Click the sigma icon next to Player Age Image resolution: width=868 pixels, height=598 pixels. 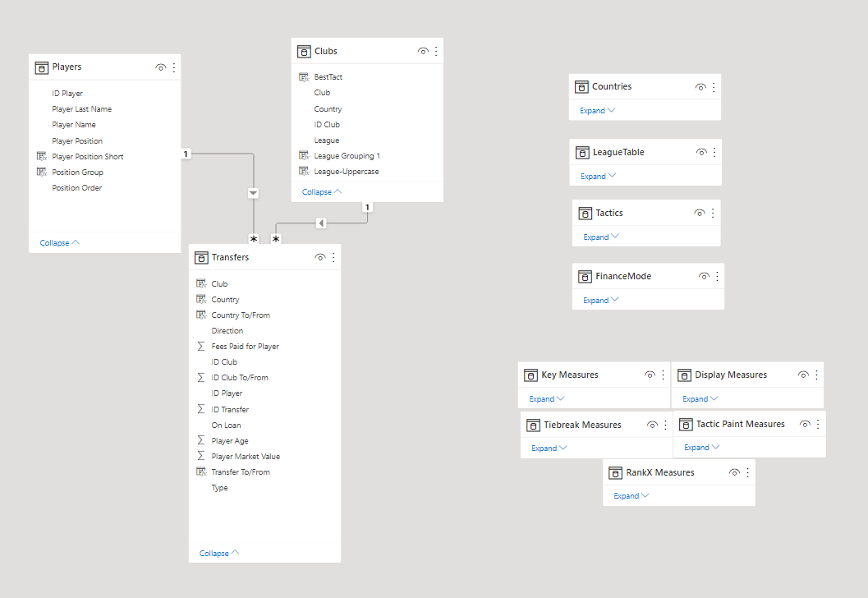coord(201,441)
